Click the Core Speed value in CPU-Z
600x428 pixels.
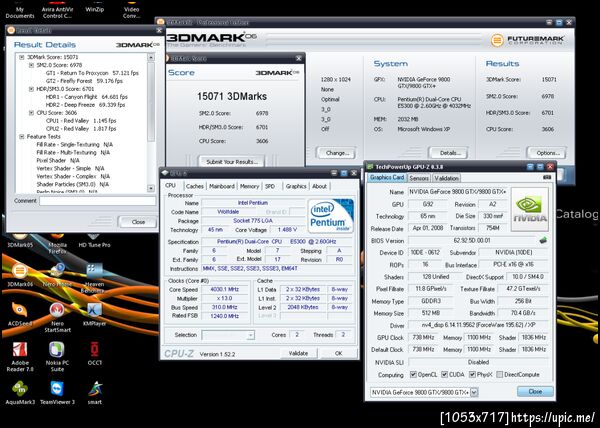[225, 289]
